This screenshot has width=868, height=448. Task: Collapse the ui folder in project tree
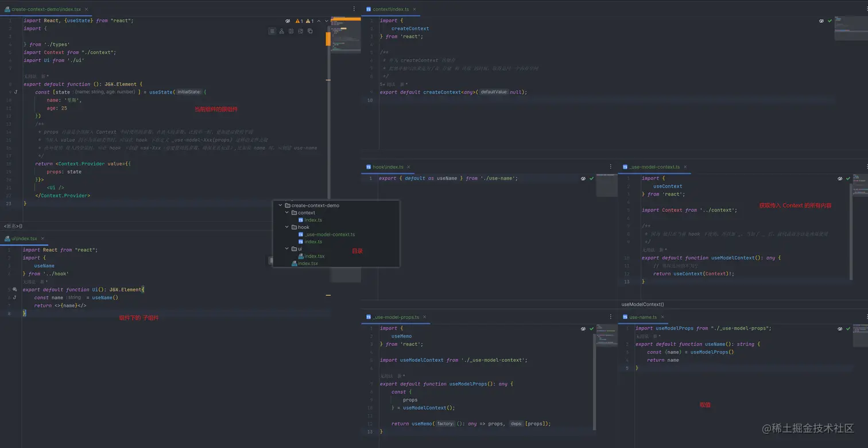click(286, 249)
